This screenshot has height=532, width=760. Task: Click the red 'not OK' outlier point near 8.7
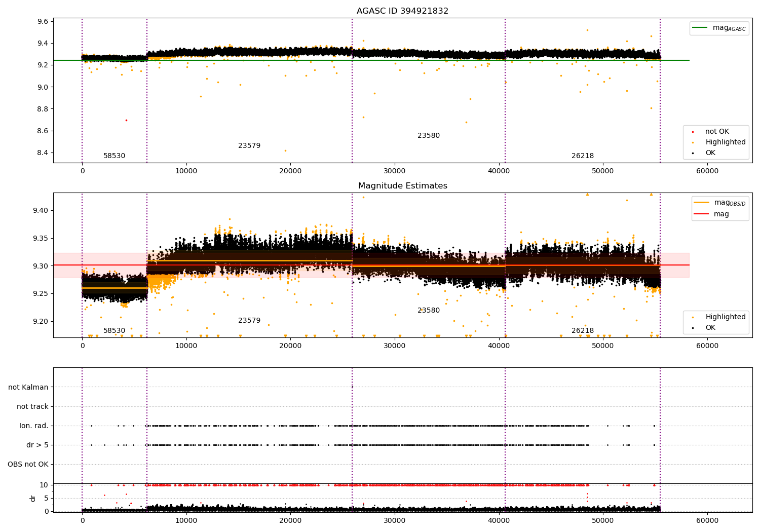click(x=126, y=120)
